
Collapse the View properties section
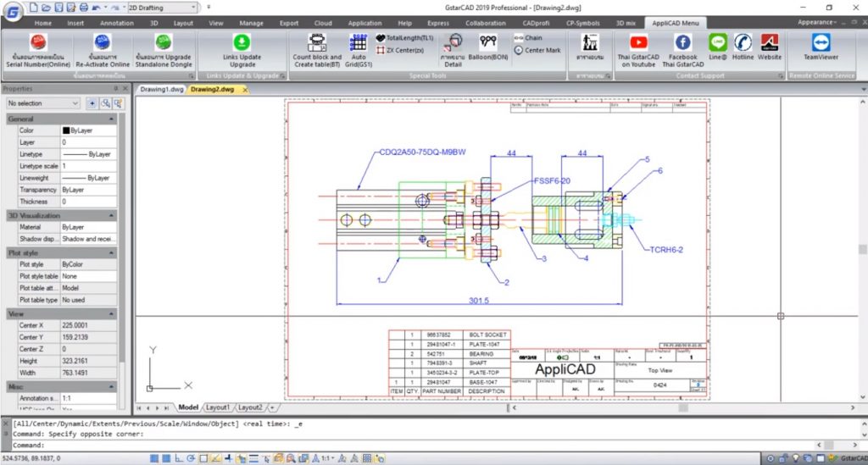tap(111, 313)
